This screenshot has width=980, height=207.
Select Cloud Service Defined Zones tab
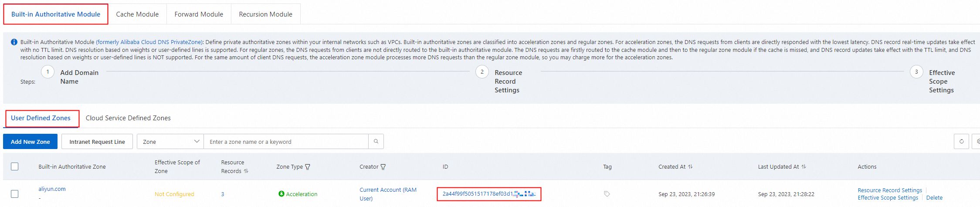coord(128,118)
